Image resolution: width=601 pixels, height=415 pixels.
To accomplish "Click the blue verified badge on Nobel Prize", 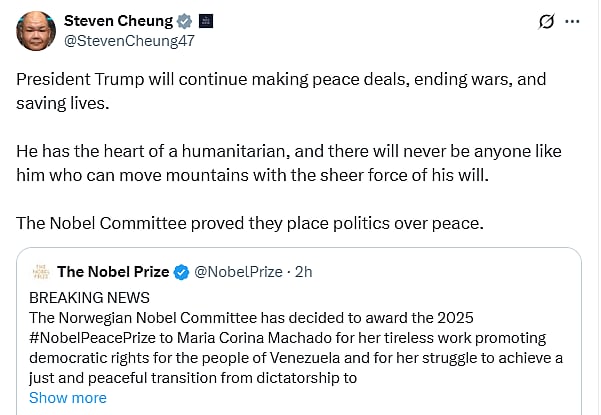I will pyautogui.click(x=182, y=271).
